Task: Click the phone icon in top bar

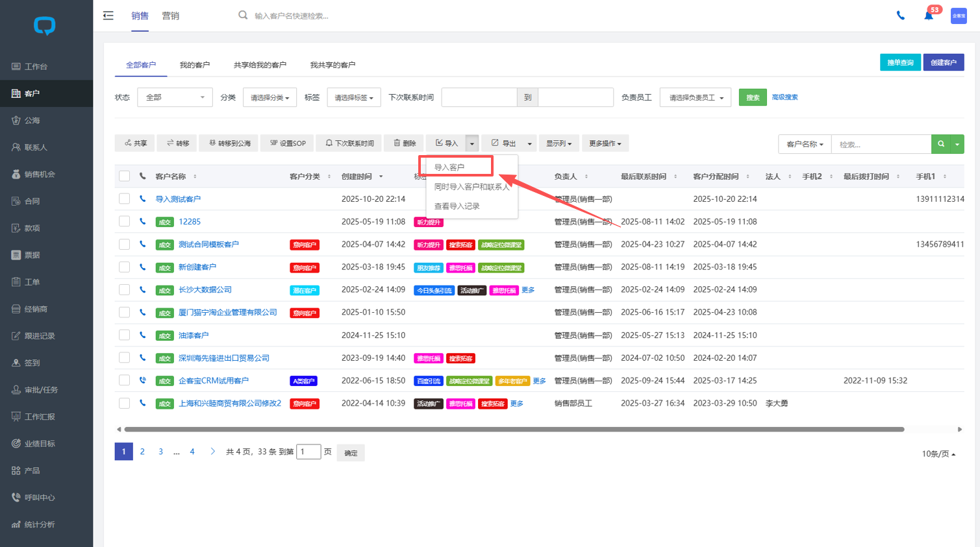Action: point(900,16)
